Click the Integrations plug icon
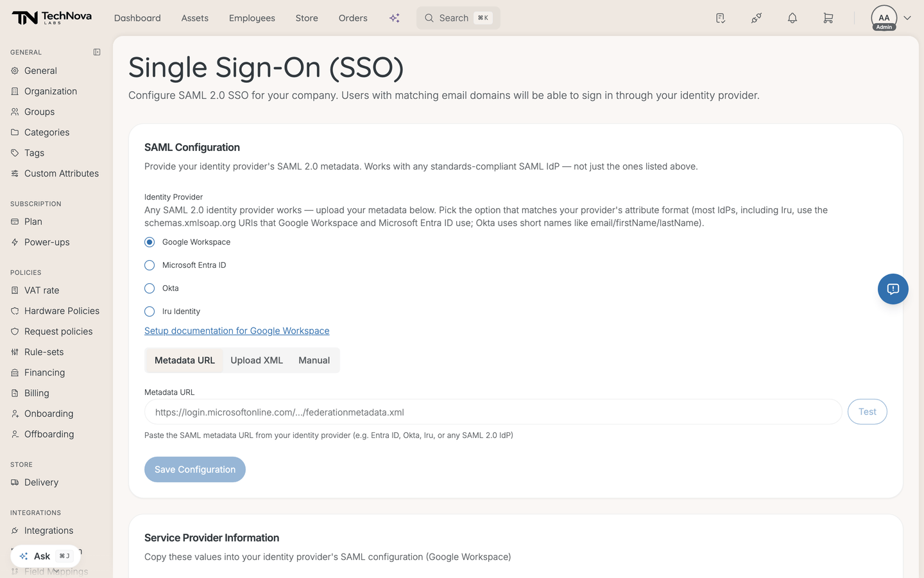 click(15, 530)
